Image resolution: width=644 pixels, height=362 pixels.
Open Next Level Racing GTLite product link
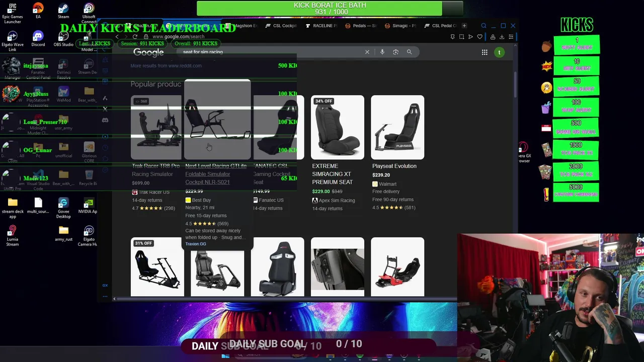pos(216,174)
